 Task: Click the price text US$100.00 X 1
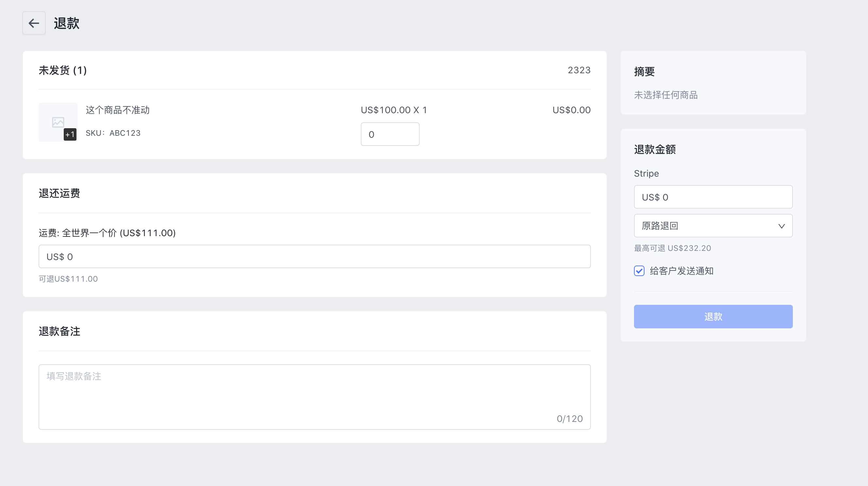[x=394, y=110]
